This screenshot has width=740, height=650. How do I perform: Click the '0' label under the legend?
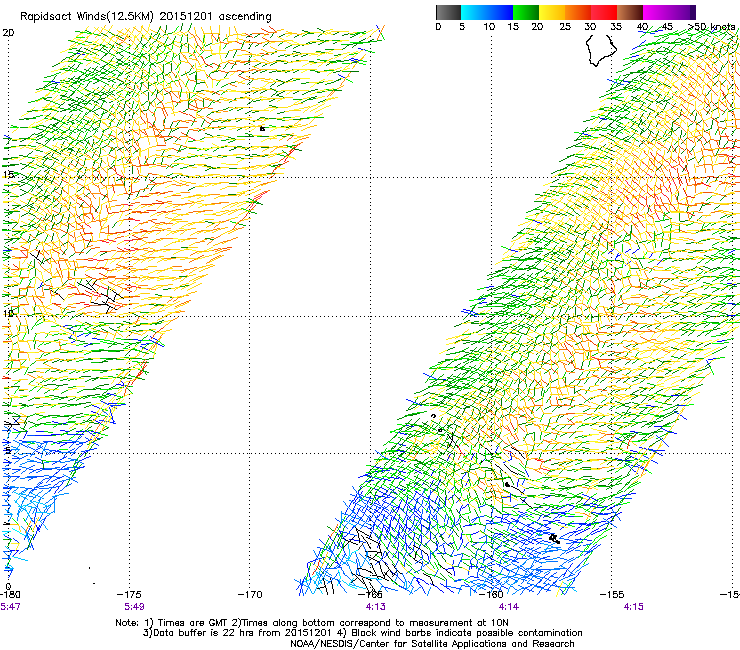point(438,27)
